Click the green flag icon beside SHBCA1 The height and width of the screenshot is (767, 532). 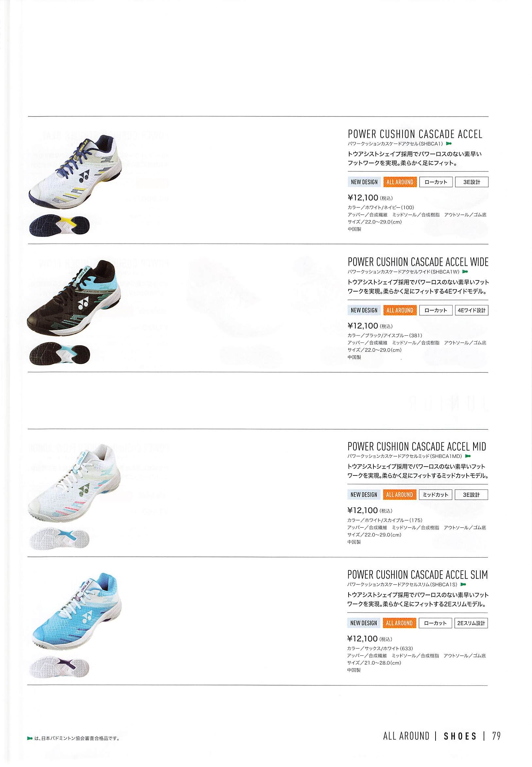click(x=449, y=144)
